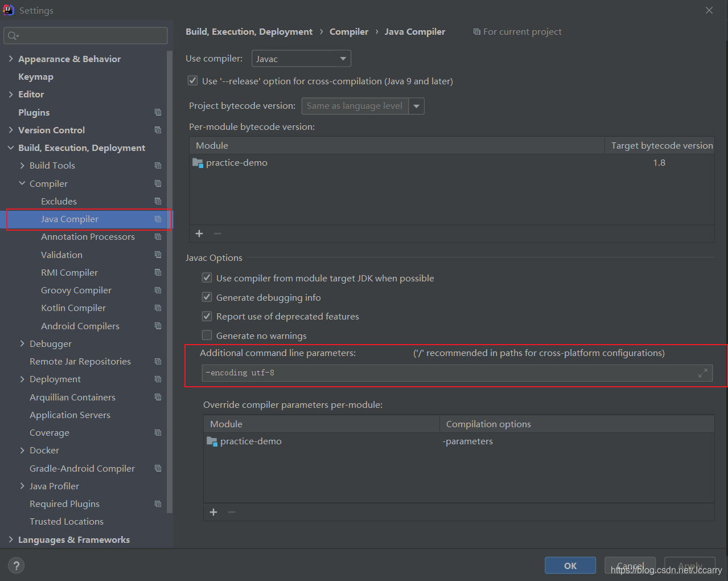Enable Generate no warnings
Image resolution: width=728 pixels, height=581 pixels.
207,335
